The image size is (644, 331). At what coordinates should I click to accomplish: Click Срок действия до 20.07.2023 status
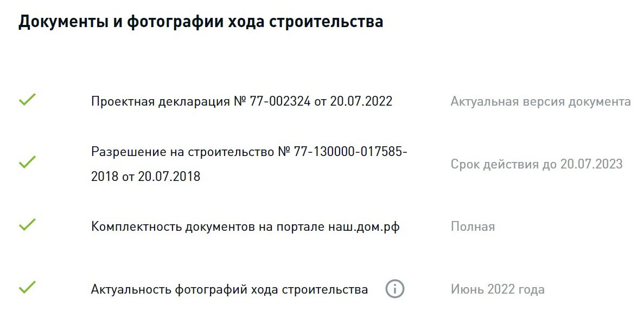click(x=537, y=164)
